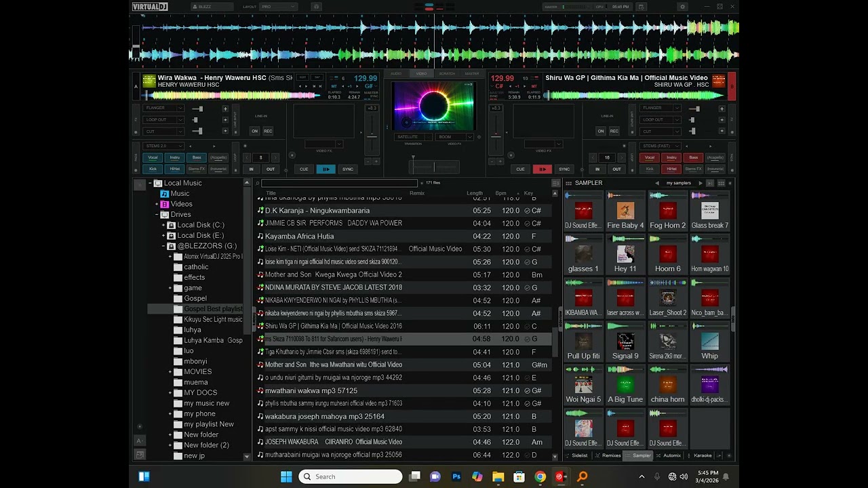Open Photoshop from the taskbar
Screen dimensions: 868x488
[x=456, y=476]
